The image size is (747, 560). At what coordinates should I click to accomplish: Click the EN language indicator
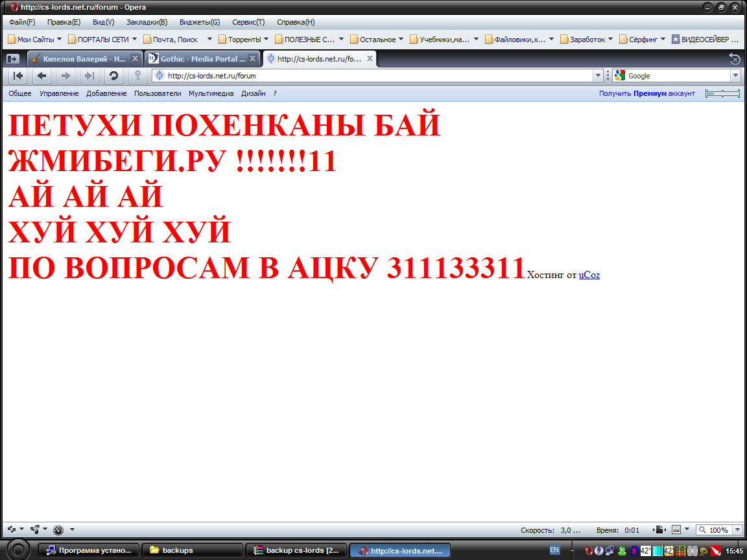(554, 550)
